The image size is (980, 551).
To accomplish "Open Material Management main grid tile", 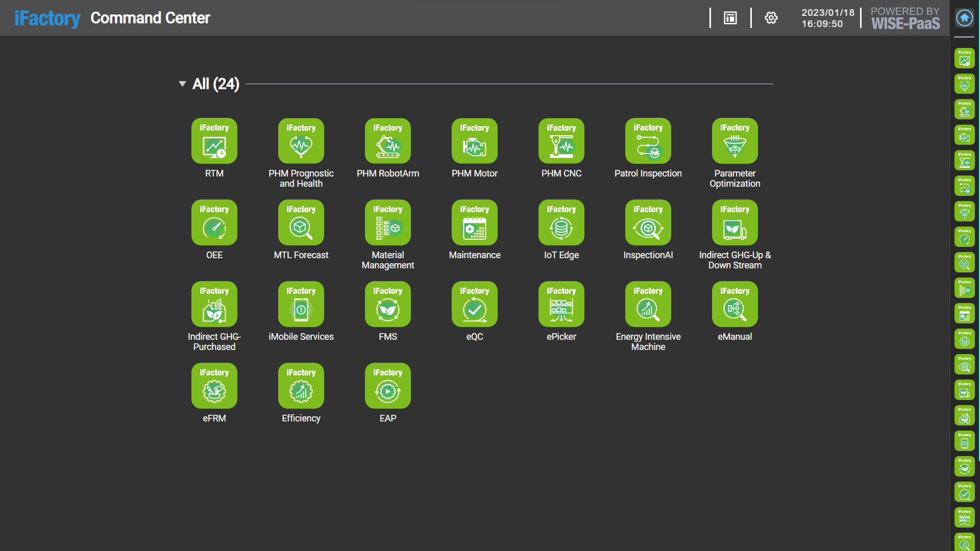I will click(x=388, y=222).
